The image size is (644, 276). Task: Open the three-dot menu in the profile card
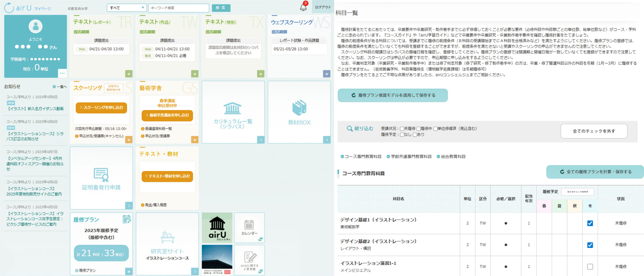[x=62, y=73]
